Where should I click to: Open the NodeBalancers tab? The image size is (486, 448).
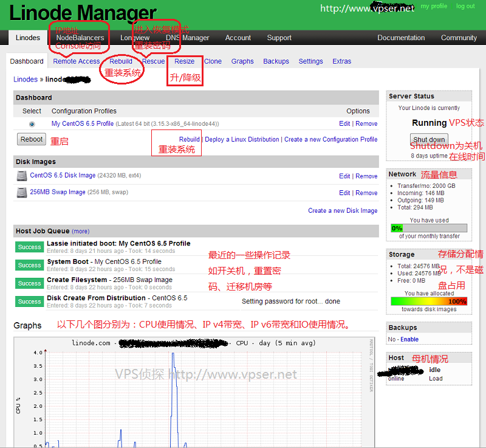[80, 38]
